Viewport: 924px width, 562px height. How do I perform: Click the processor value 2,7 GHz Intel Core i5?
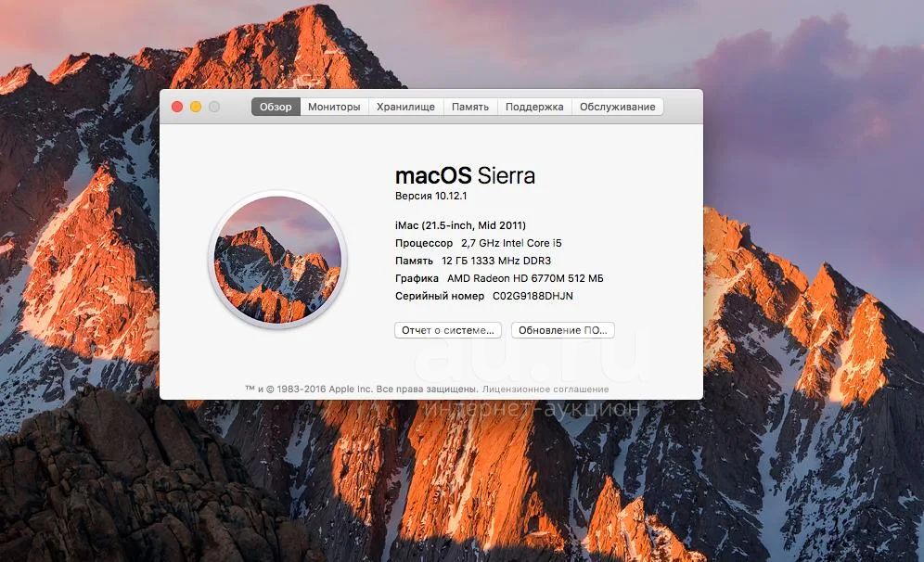(x=511, y=243)
